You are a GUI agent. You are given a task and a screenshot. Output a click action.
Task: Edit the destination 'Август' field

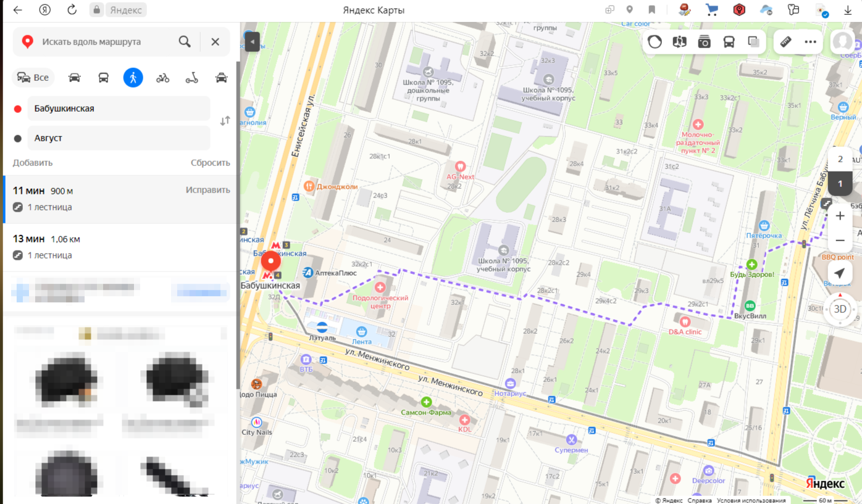tap(119, 138)
